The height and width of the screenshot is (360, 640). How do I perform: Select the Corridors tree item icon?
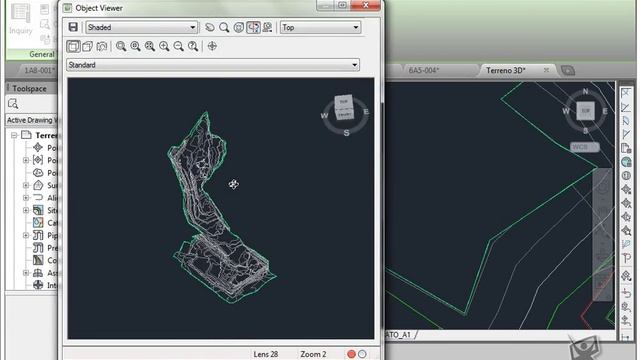pyautogui.click(x=38, y=260)
